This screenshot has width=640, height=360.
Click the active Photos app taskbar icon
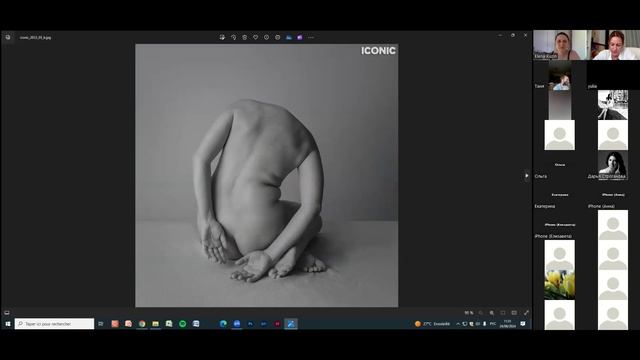[291, 324]
